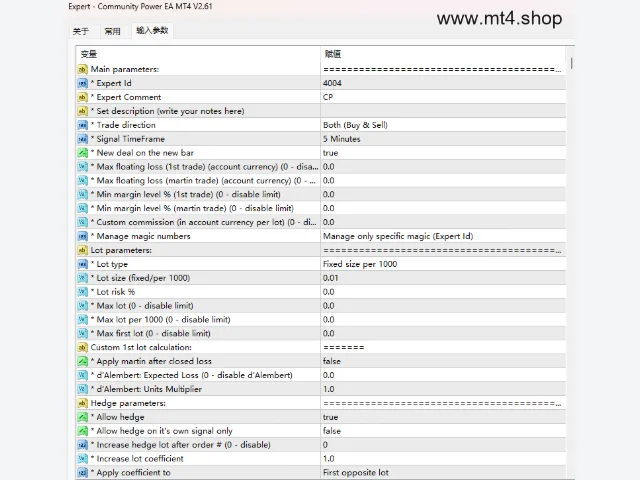This screenshot has width=640, height=480.
Task: Click the Apply martin after closed loss icon
Action: 82,361
